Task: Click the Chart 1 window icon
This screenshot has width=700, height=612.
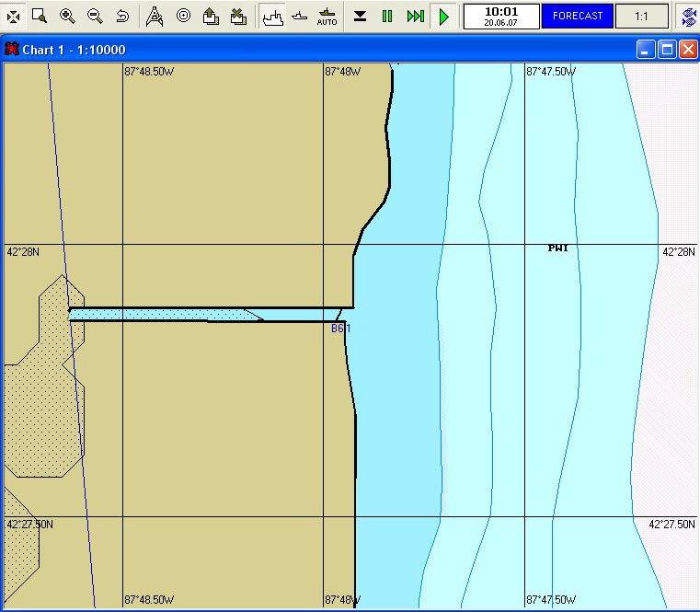Action: 12,49
